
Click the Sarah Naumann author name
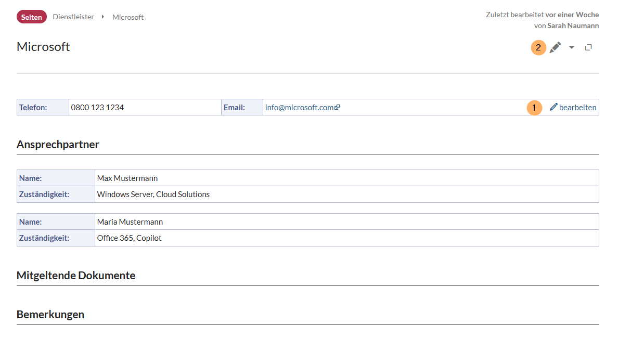point(573,25)
